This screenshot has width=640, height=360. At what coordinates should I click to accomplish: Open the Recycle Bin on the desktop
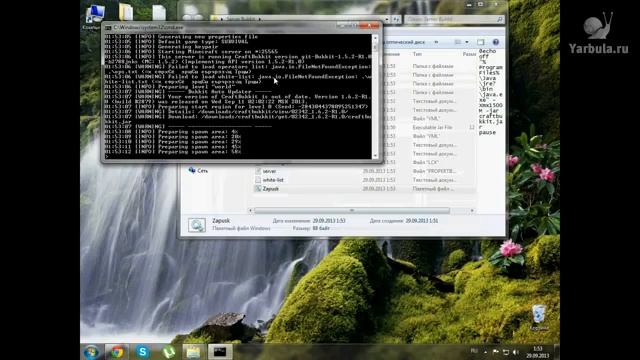539,316
